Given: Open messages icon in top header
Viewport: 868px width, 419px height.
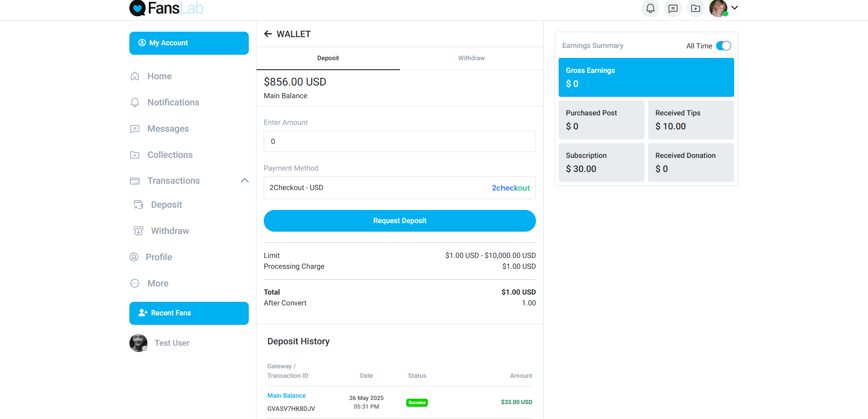Looking at the screenshot, I should [673, 9].
